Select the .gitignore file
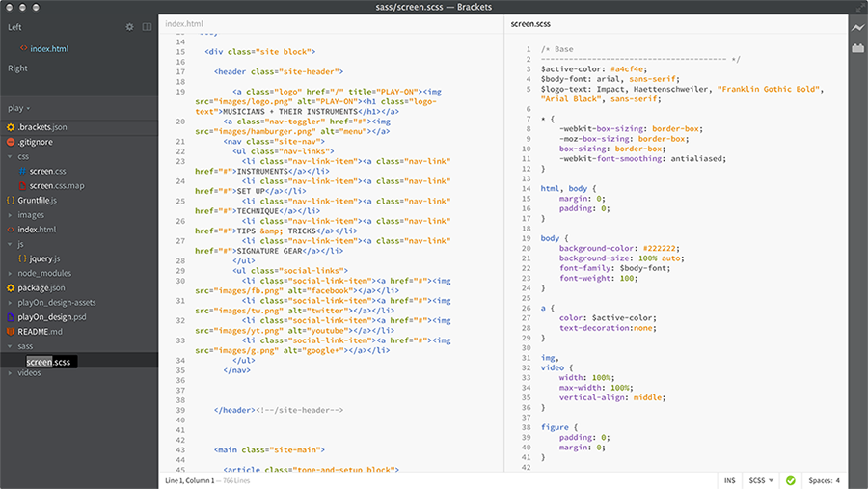This screenshot has height=489, width=868. (39, 142)
